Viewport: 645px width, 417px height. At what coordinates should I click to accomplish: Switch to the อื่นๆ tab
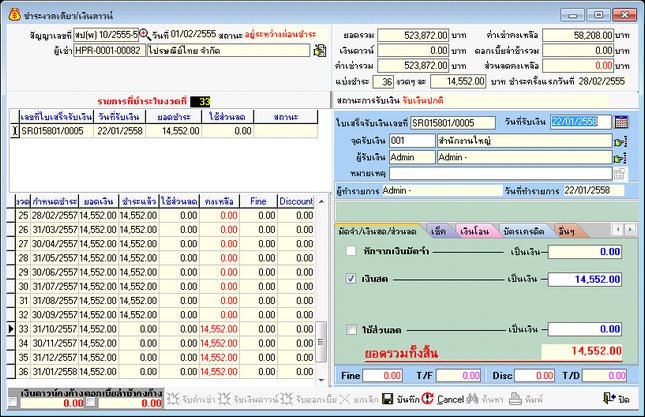click(567, 232)
